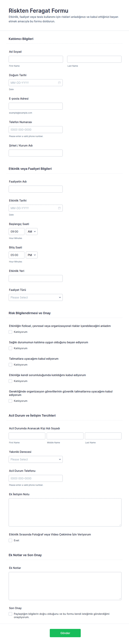Check Katılıyorum for Talimatlara uyacağımı

pos(11,365)
